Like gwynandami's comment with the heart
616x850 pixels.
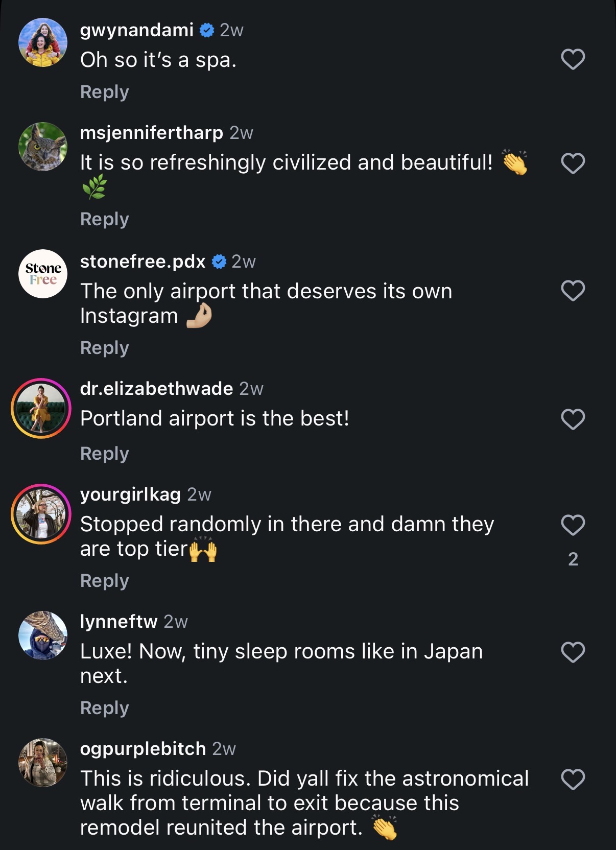click(573, 60)
